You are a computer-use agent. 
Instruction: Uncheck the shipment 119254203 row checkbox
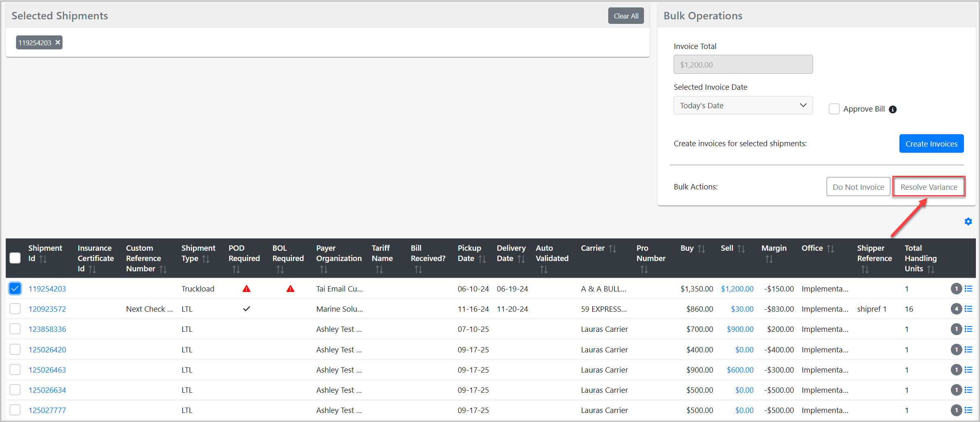(x=15, y=289)
